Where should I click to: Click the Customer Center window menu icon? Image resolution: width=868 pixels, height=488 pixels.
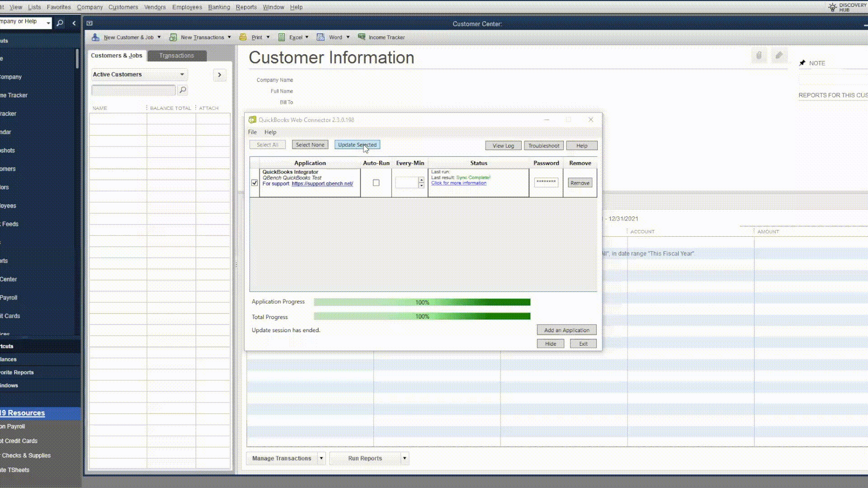[90, 23]
